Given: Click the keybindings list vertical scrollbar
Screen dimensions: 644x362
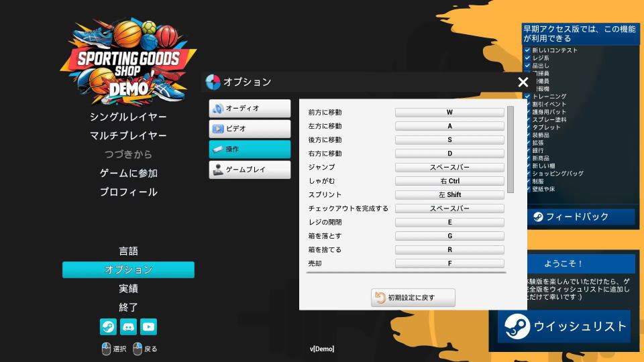Looking at the screenshot, I should [511, 149].
